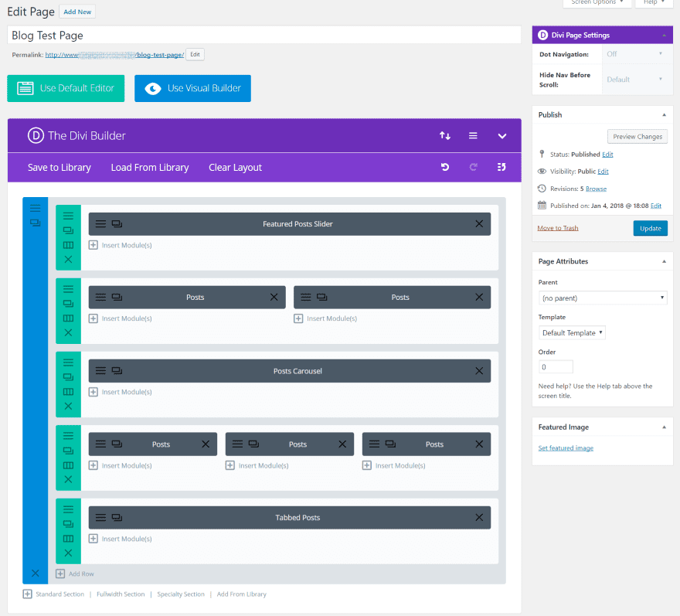Open the blog-test-page permalink
The width and height of the screenshot is (680, 616).
(x=114, y=55)
